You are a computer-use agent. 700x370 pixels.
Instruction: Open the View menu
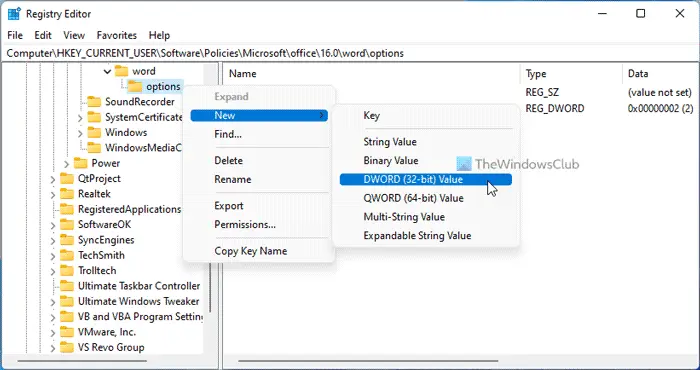(x=74, y=35)
